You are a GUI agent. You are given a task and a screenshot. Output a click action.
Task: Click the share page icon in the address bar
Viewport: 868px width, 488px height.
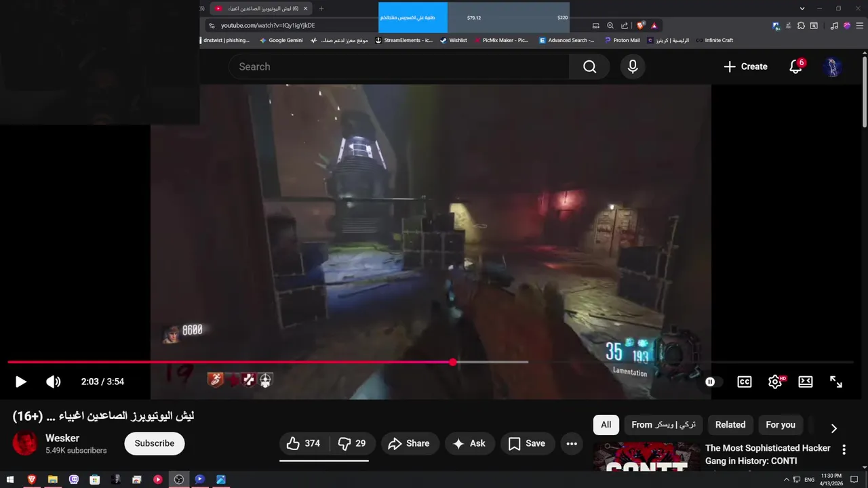click(x=625, y=26)
